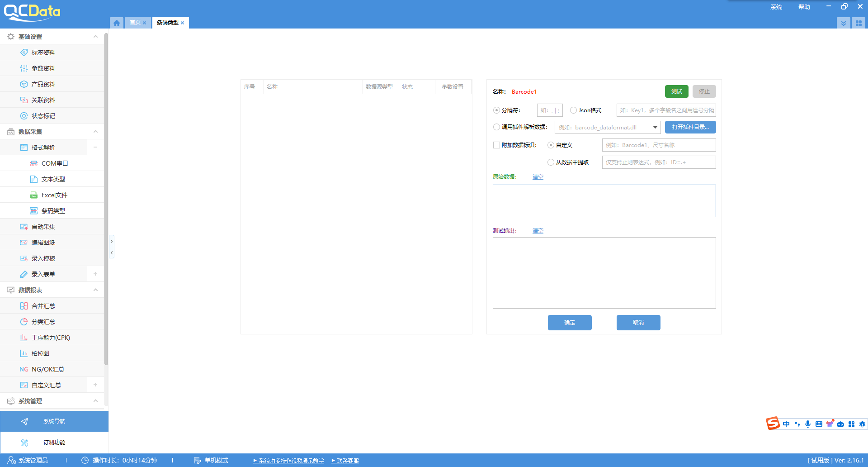Open the 系统 menu
This screenshot has width=868, height=467.
pyautogui.click(x=776, y=7)
